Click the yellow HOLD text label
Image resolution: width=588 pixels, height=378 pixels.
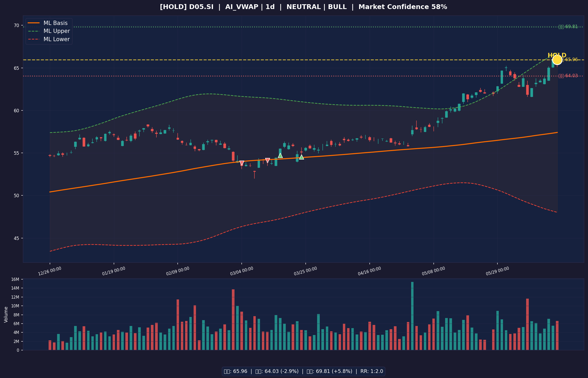[557, 55]
